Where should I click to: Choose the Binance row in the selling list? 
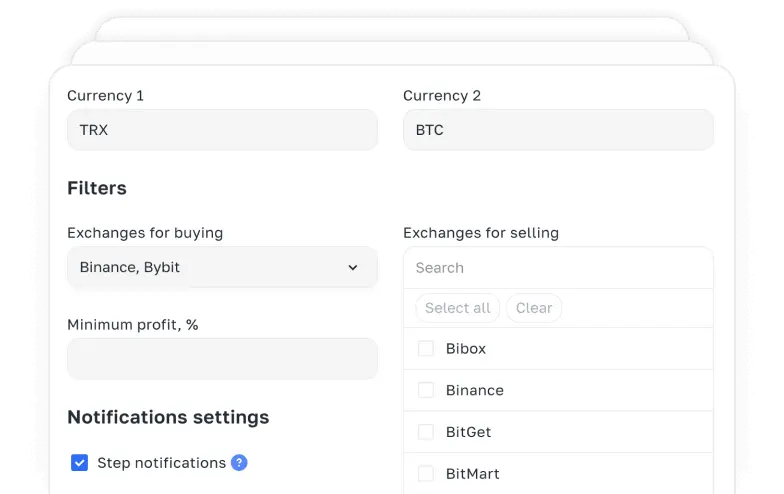(475, 390)
